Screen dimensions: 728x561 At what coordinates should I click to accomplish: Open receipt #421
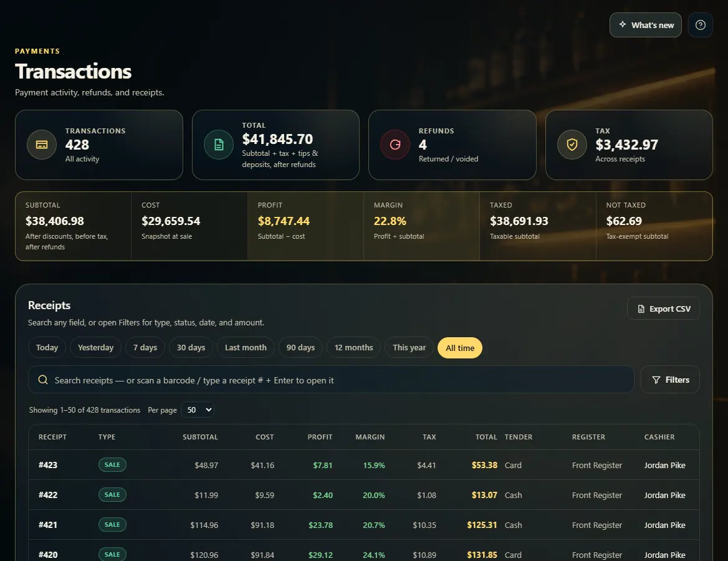pos(48,525)
